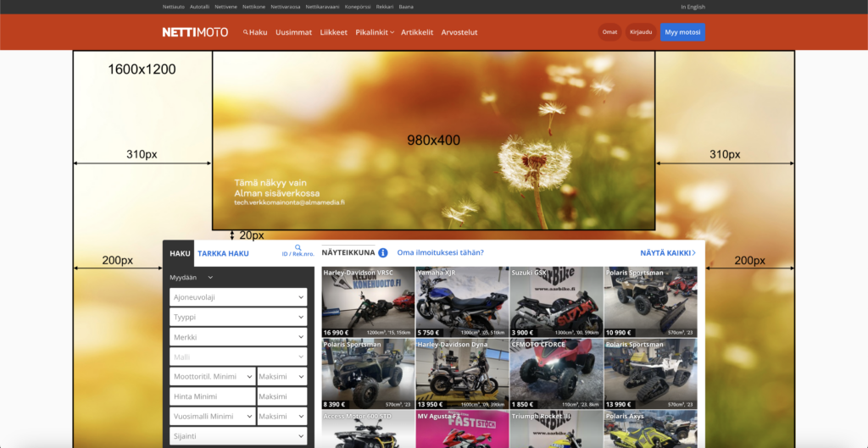Open the Polaris Sportsman listing priced 8 390 €

pyautogui.click(x=368, y=373)
